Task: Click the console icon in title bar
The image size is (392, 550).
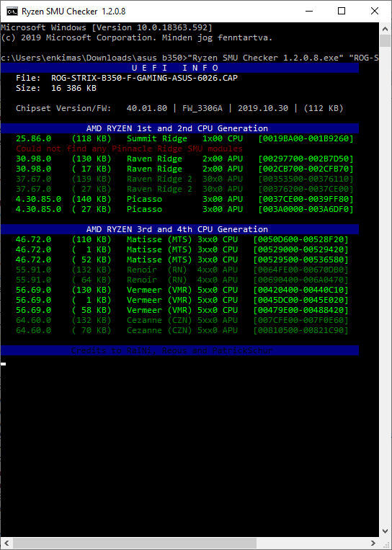Action: click(12, 12)
